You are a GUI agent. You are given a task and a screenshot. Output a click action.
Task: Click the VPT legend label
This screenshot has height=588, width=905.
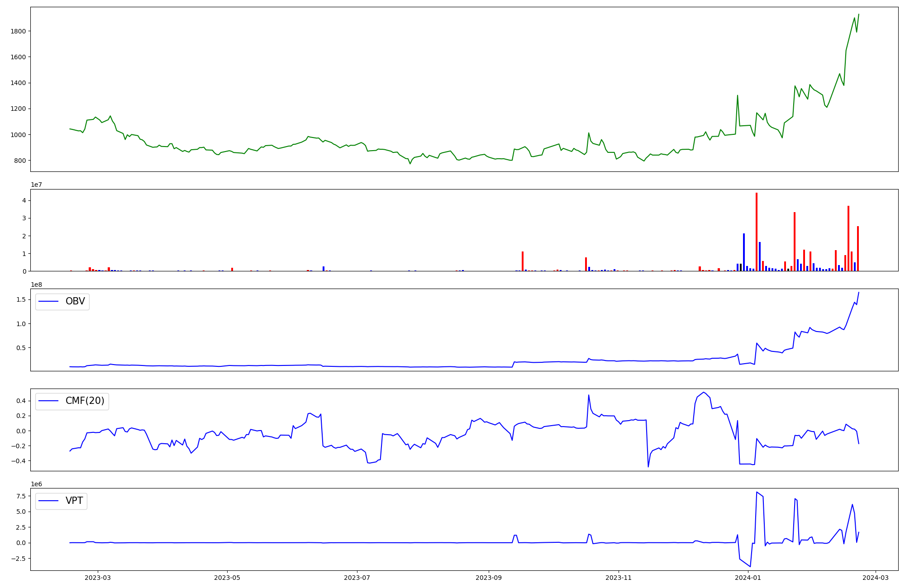(x=74, y=501)
